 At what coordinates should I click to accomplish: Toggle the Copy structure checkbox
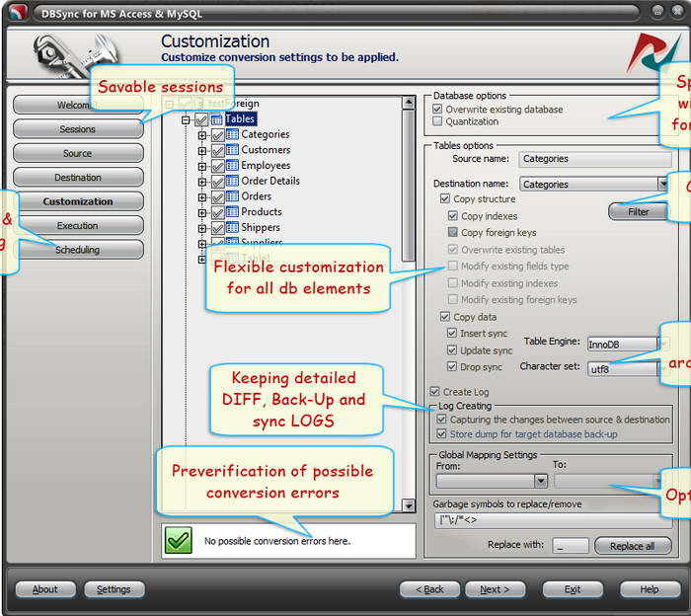coord(445,198)
